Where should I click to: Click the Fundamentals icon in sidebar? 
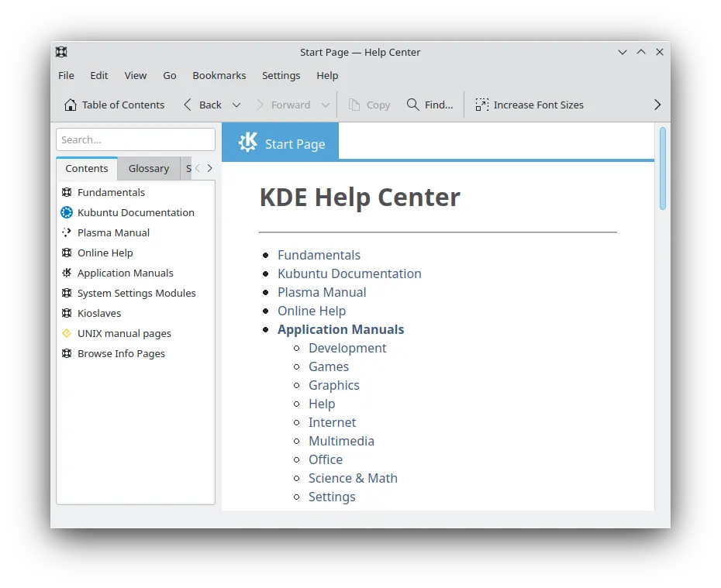click(x=67, y=192)
